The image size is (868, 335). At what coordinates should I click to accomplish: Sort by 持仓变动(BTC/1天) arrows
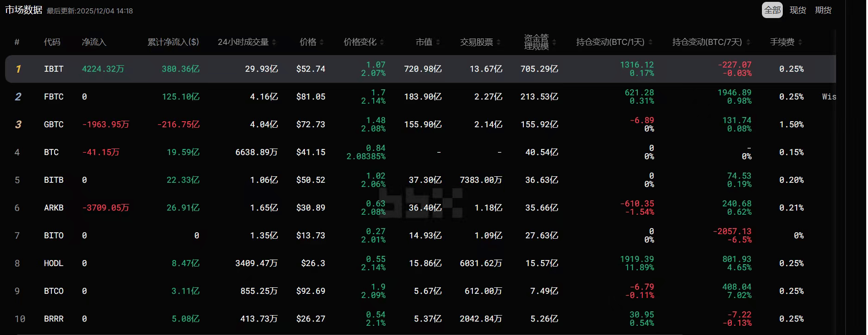point(650,42)
